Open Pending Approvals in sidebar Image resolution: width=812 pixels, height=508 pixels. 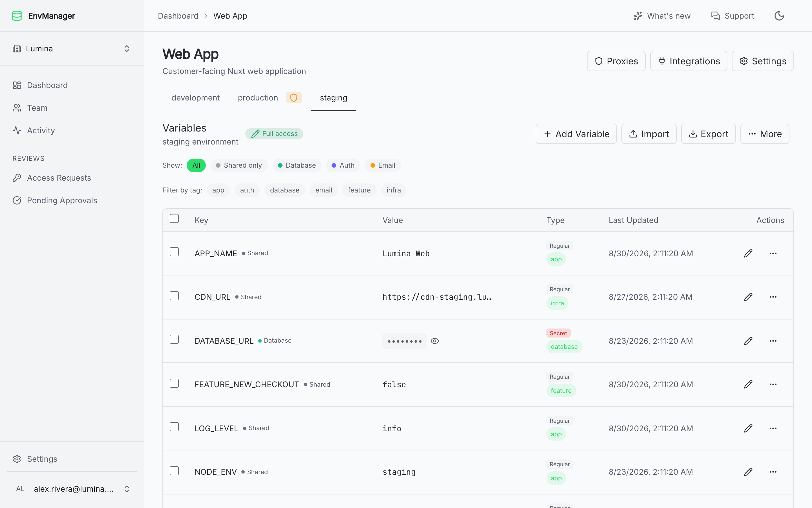tap(72, 200)
